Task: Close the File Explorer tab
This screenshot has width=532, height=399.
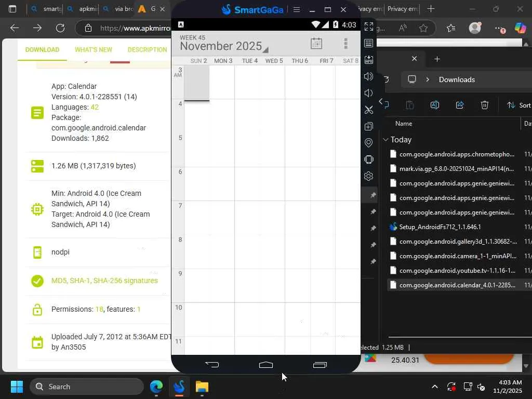Action: click(x=414, y=59)
